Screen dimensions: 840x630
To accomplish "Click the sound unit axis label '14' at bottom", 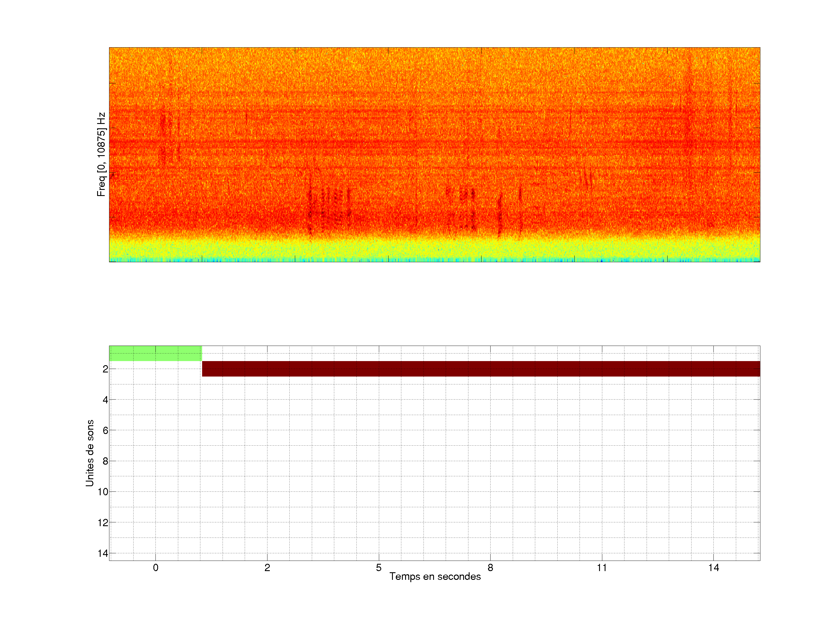I will (x=103, y=553).
